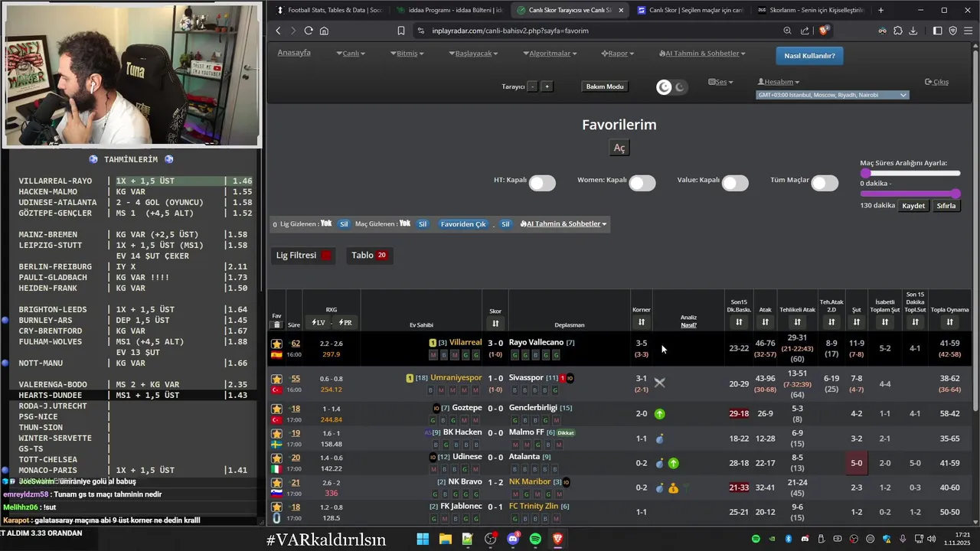Open the browser home page icon
Screen dimensions: 980x551
click(324, 31)
